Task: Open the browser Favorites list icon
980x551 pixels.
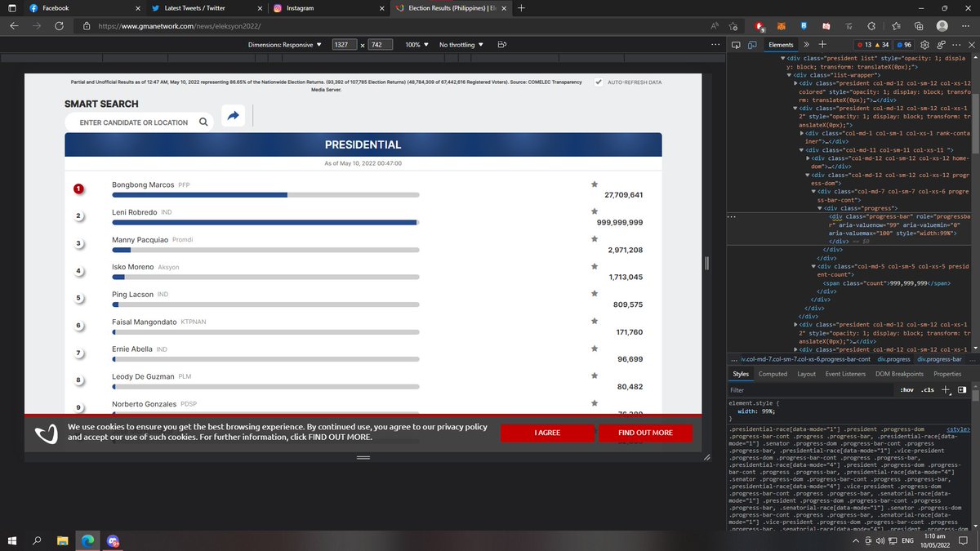Action: (x=896, y=26)
